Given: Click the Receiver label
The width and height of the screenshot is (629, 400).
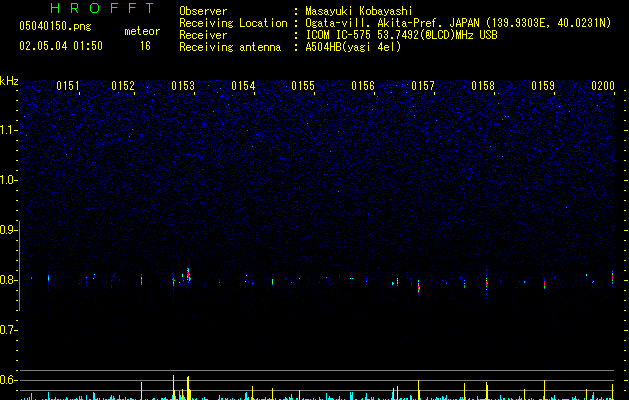Looking at the screenshot, I should coord(203,35).
